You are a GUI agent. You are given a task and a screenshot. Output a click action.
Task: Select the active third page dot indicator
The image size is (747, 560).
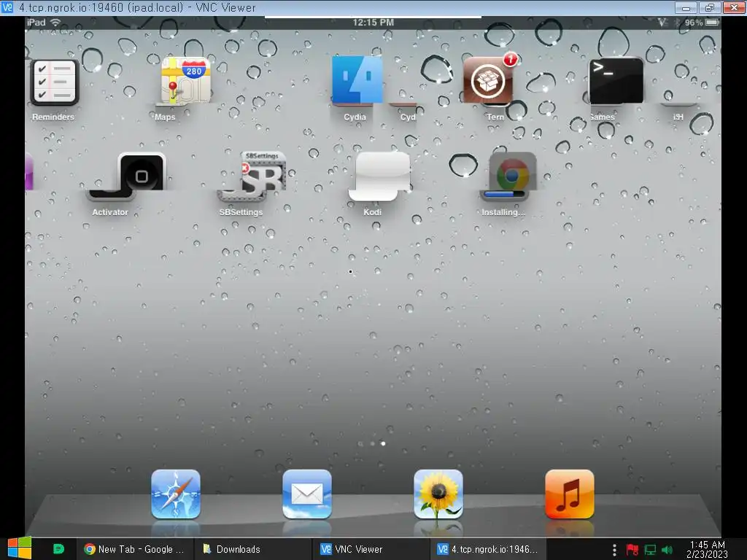(x=383, y=443)
